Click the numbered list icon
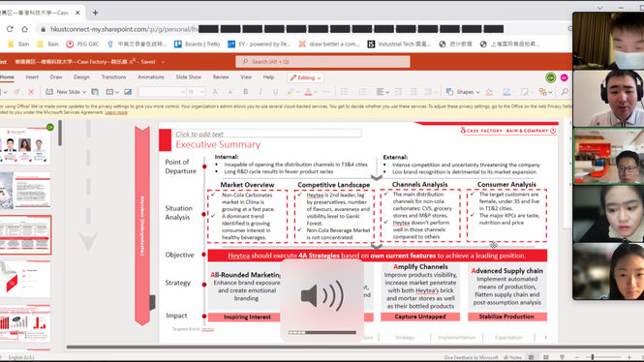 point(362,92)
